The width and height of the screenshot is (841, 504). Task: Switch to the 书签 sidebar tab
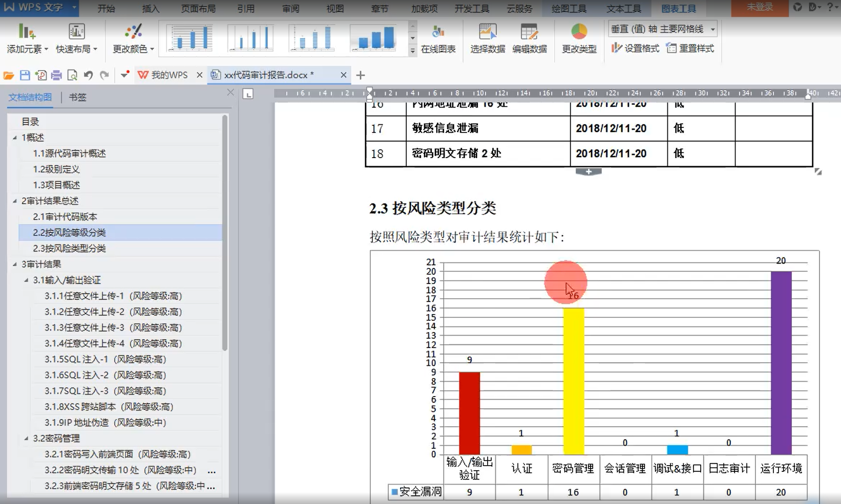pyautogui.click(x=77, y=97)
